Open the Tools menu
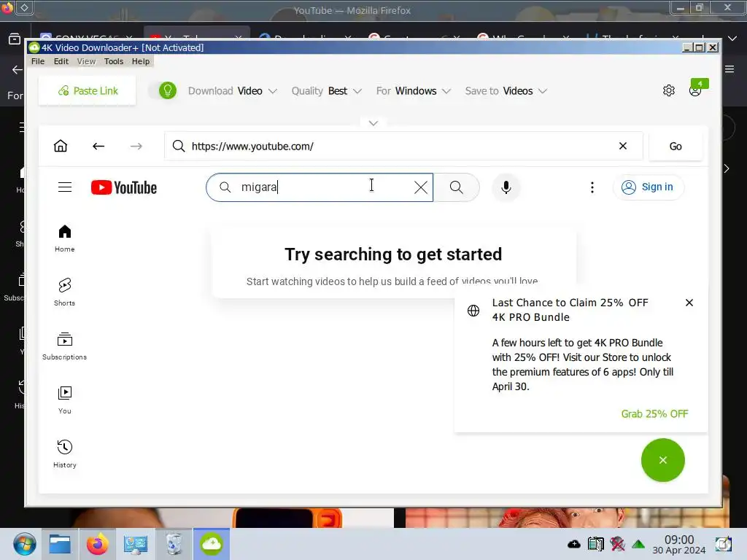The width and height of the screenshot is (747, 560). coord(114,61)
